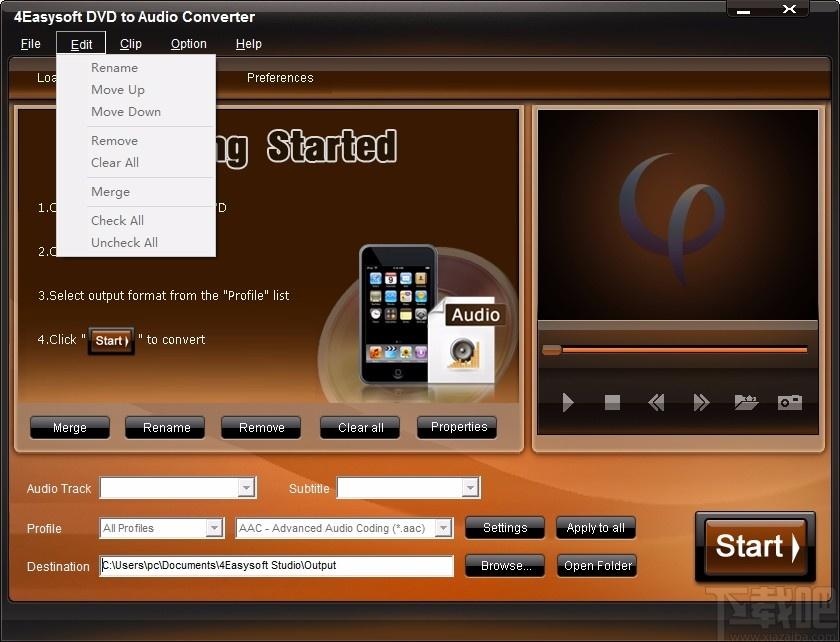The width and height of the screenshot is (840, 642).
Task: Close the converter window
Action: tap(789, 9)
